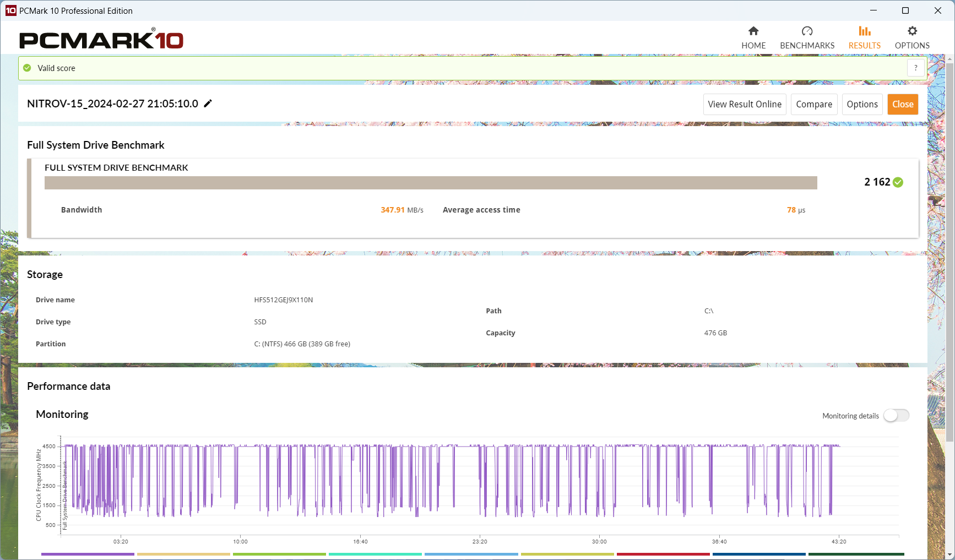The height and width of the screenshot is (560, 955).
Task: Open the Benchmarks section
Action: coord(807,38)
